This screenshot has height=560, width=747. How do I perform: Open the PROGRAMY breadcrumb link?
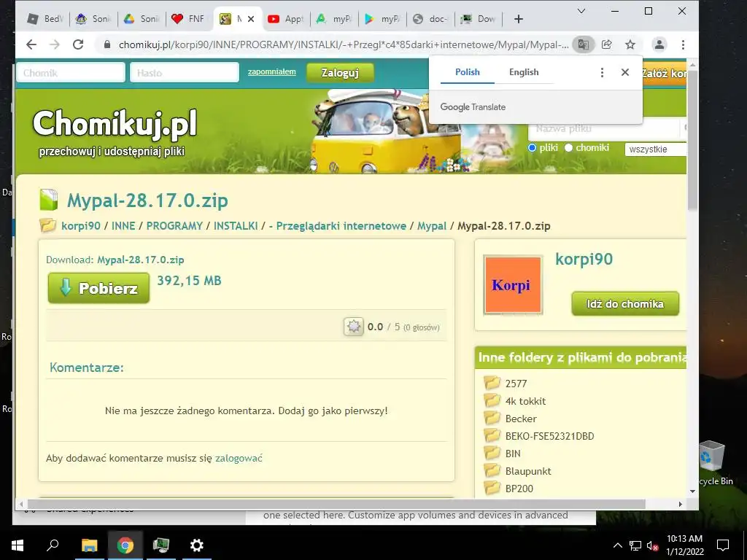click(x=174, y=226)
